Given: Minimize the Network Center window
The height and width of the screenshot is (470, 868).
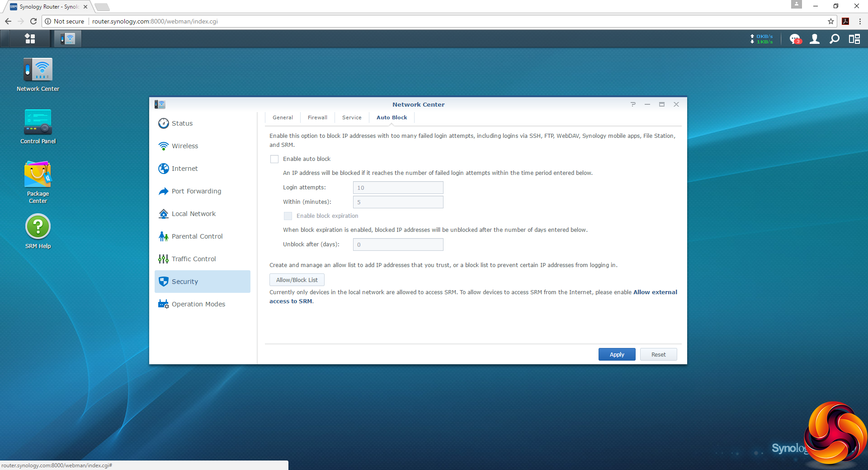Looking at the screenshot, I should [x=647, y=104].
